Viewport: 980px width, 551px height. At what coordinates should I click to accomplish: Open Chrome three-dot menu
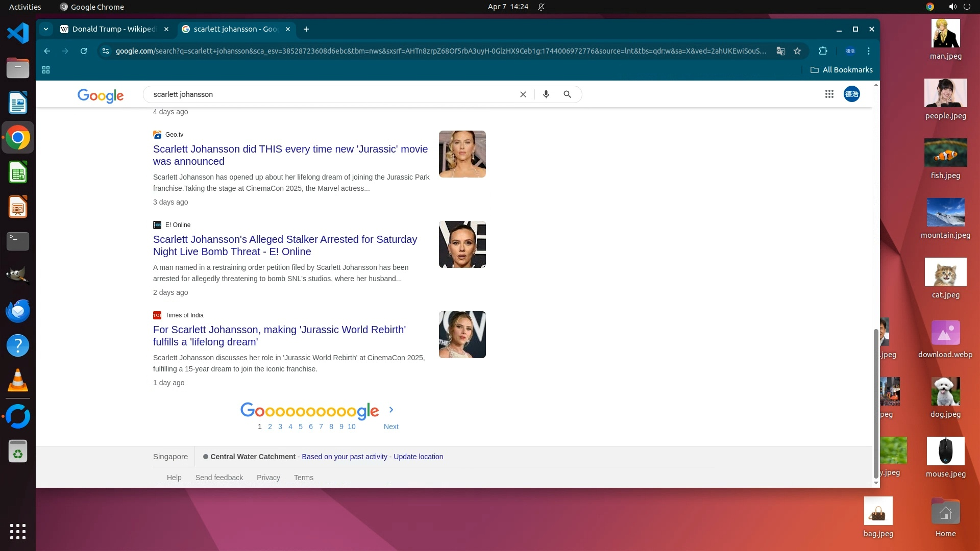(869, 51)
